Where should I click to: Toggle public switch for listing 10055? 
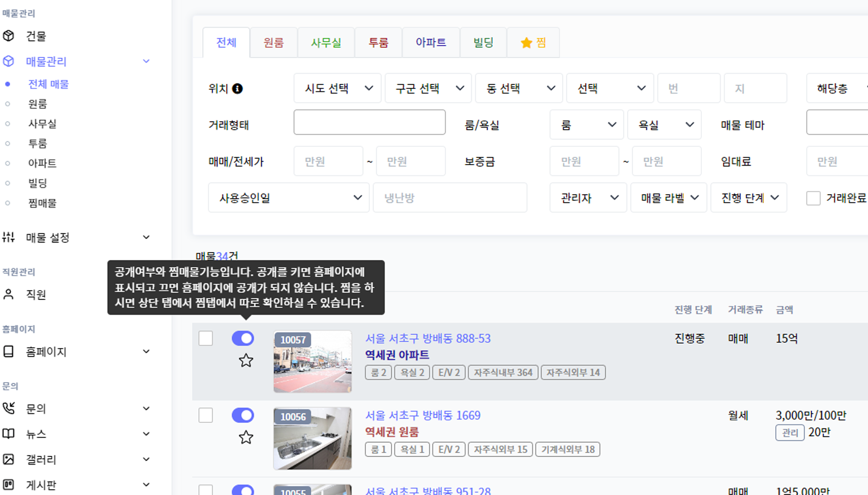point(243,490)
